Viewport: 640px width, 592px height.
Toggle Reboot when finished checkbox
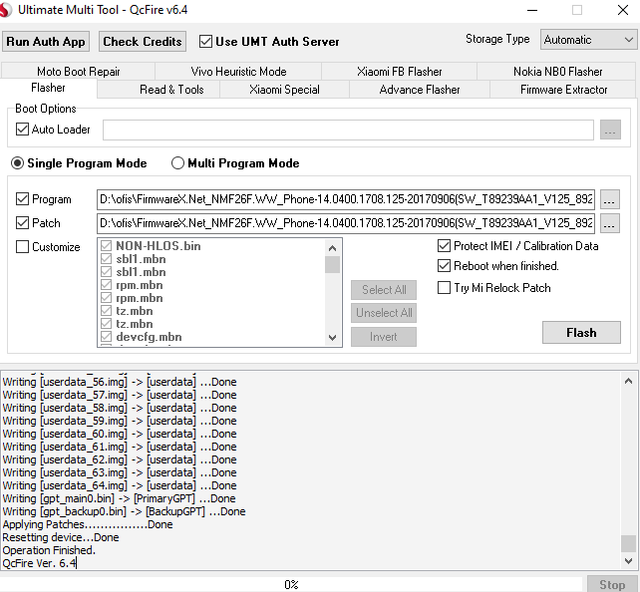pos(444,266)
